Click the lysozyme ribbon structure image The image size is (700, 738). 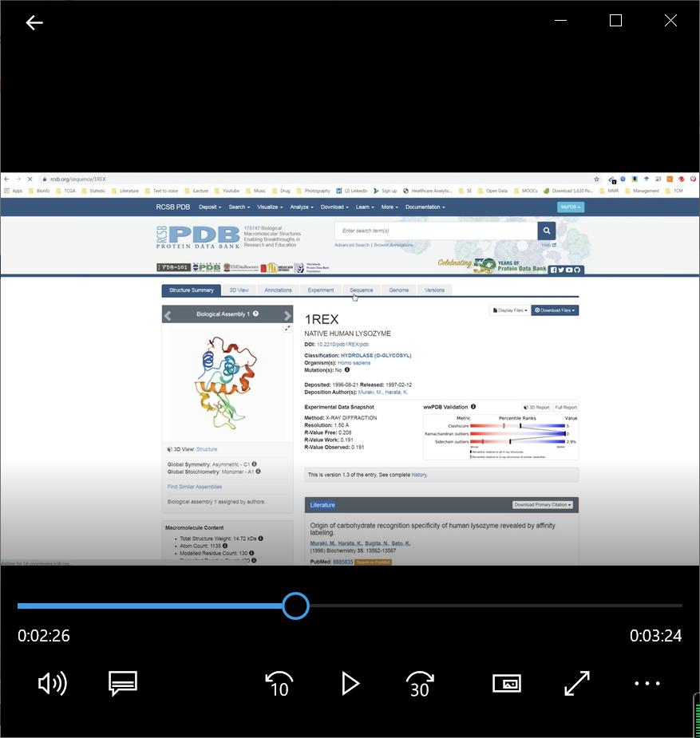point(226,382)
